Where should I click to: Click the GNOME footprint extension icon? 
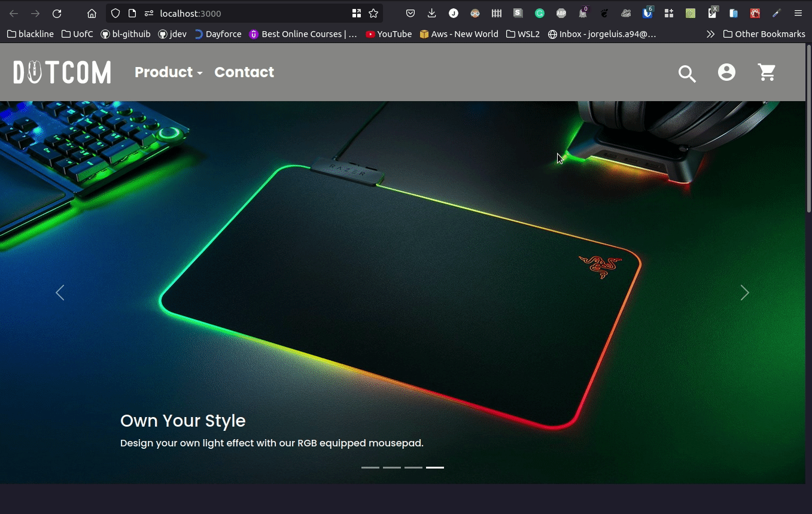604,13
